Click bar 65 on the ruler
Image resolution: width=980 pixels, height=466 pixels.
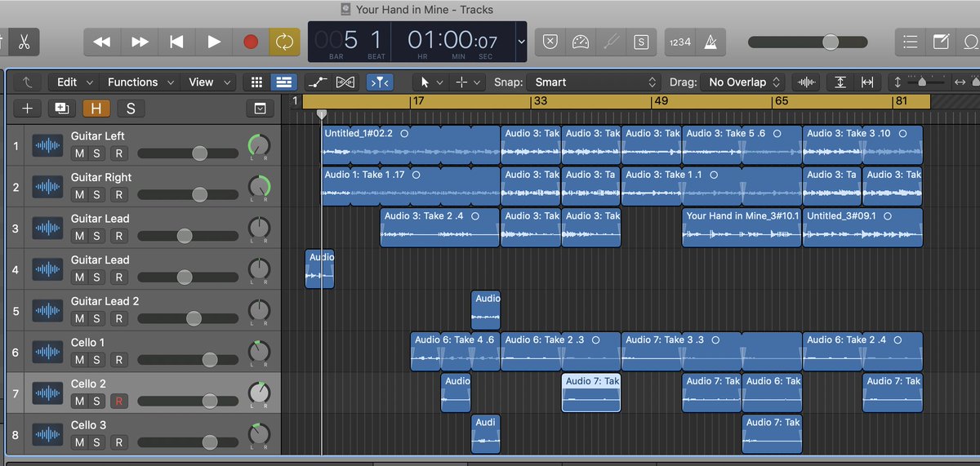(x=782, y=102)
